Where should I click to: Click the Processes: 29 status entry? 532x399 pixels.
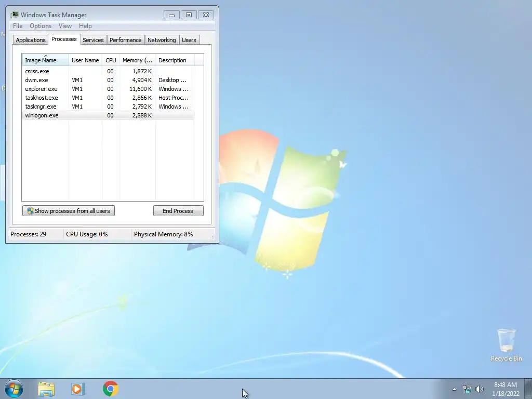pos(28,234)
